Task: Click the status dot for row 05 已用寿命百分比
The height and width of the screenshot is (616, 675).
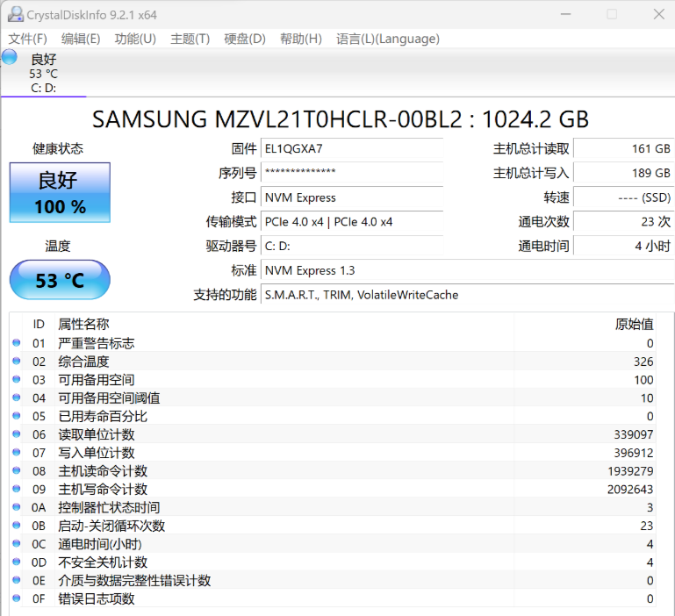Action: (x=17, y=415)
